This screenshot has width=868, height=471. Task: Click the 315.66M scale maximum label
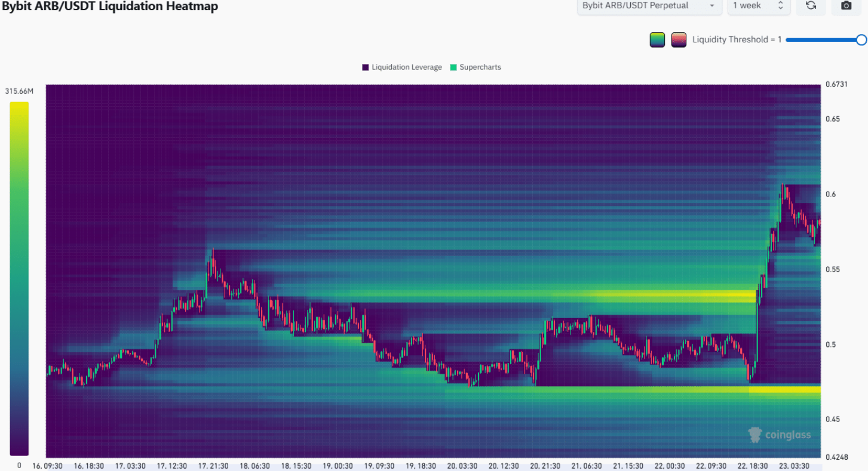tap(19, 91)
